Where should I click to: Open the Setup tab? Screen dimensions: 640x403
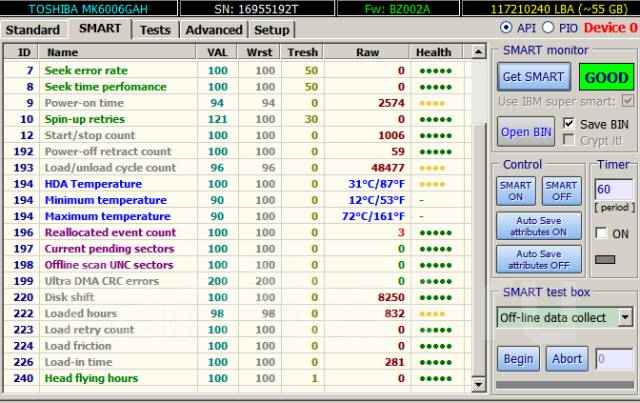[271, 30]
